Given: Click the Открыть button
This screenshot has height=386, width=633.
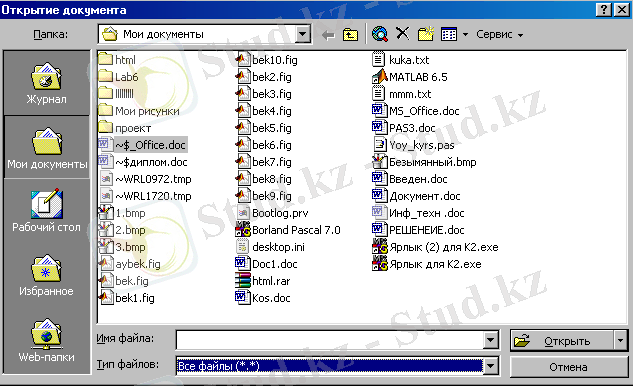Looking at the screenshot, I should (562, 341).
